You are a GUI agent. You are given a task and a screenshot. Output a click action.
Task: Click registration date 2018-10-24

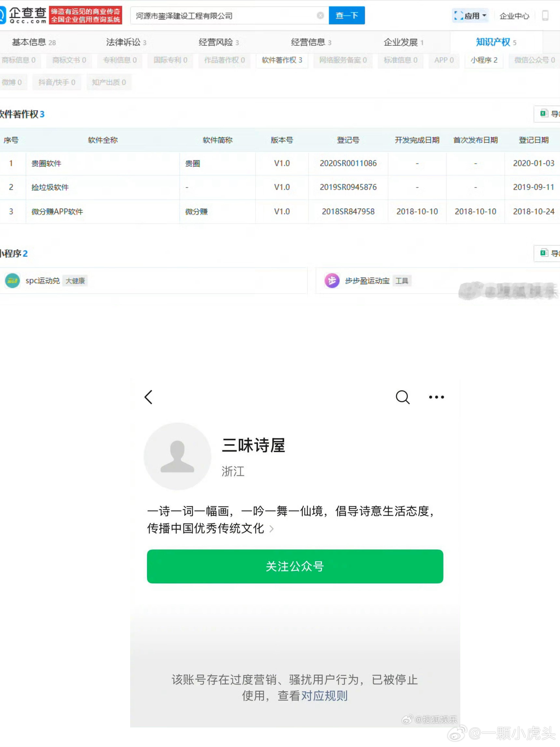tap(533, 211)
